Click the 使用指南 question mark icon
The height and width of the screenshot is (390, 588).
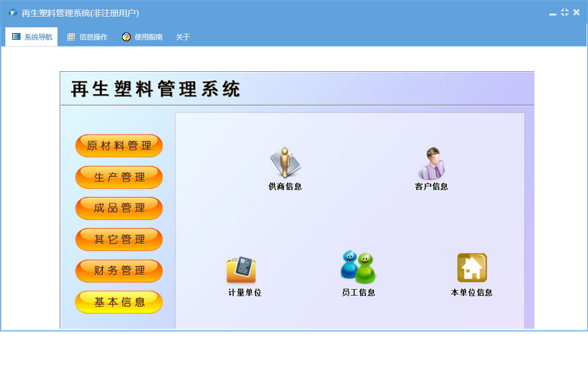tap(126, 37)
